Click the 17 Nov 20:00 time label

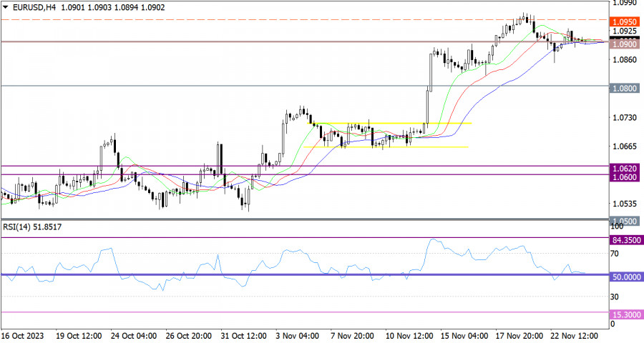pos(519,336)
